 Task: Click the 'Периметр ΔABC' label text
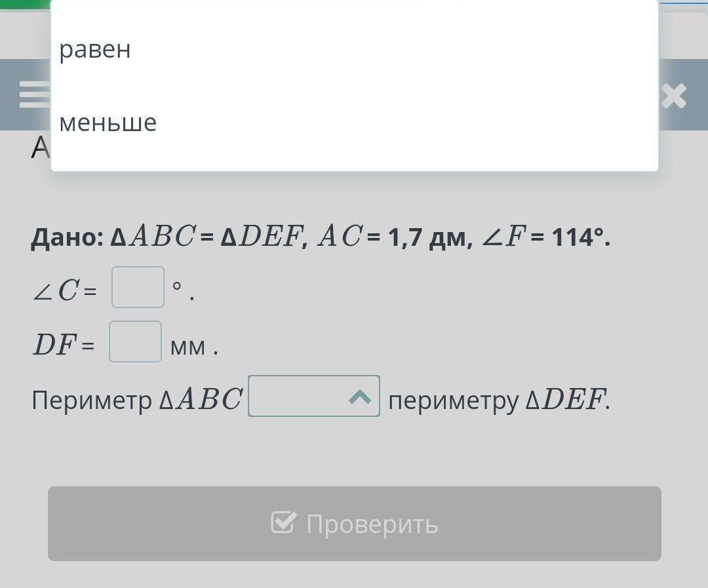137,400
